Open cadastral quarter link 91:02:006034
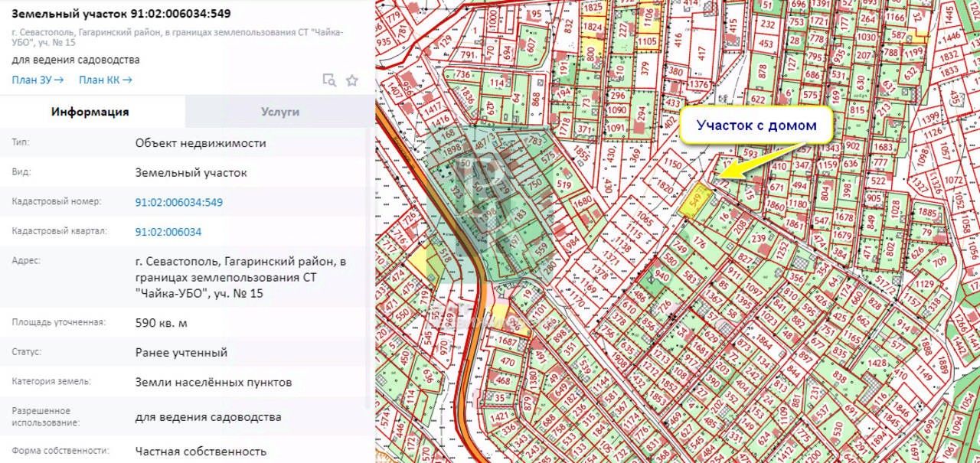This screenshot has height=463, width=980. coord(168,232)
